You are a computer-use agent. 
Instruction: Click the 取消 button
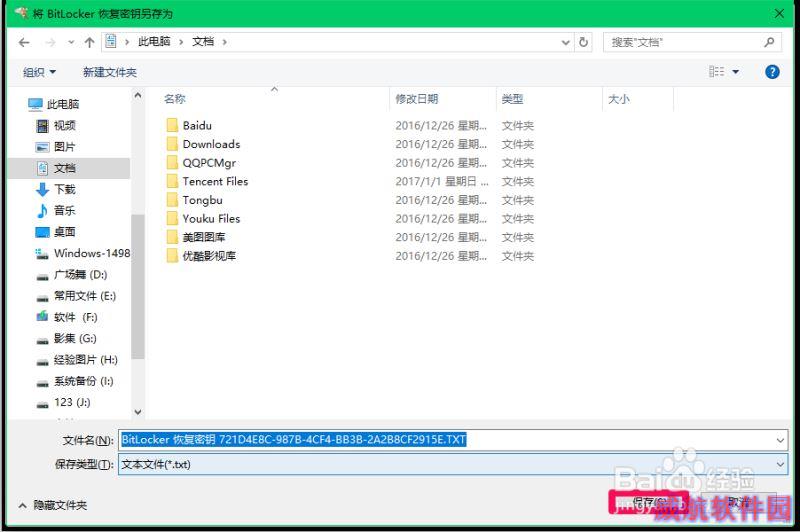pyautogui.click(x=738, y=502)
